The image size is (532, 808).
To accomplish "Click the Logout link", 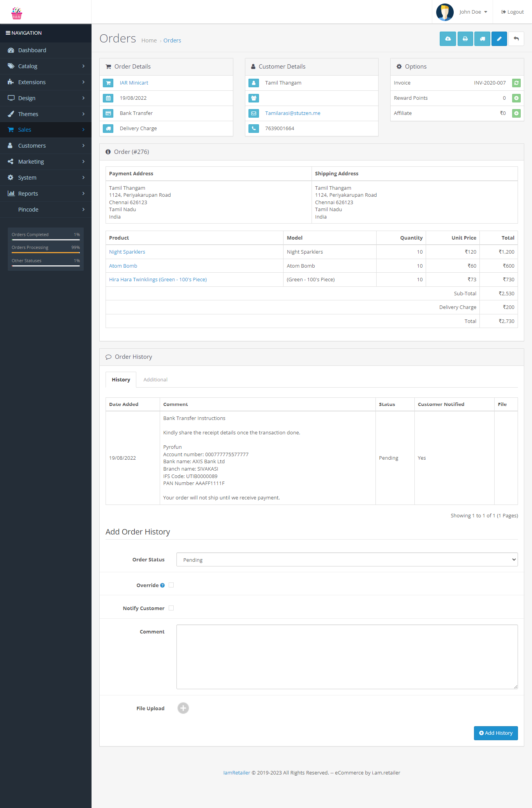I will (513, 12).
